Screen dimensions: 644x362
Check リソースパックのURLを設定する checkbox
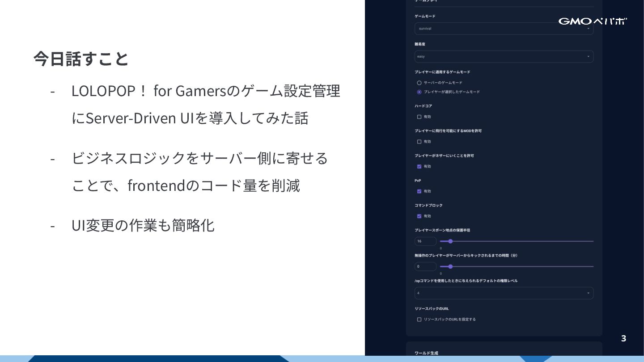tap(419, 320)
